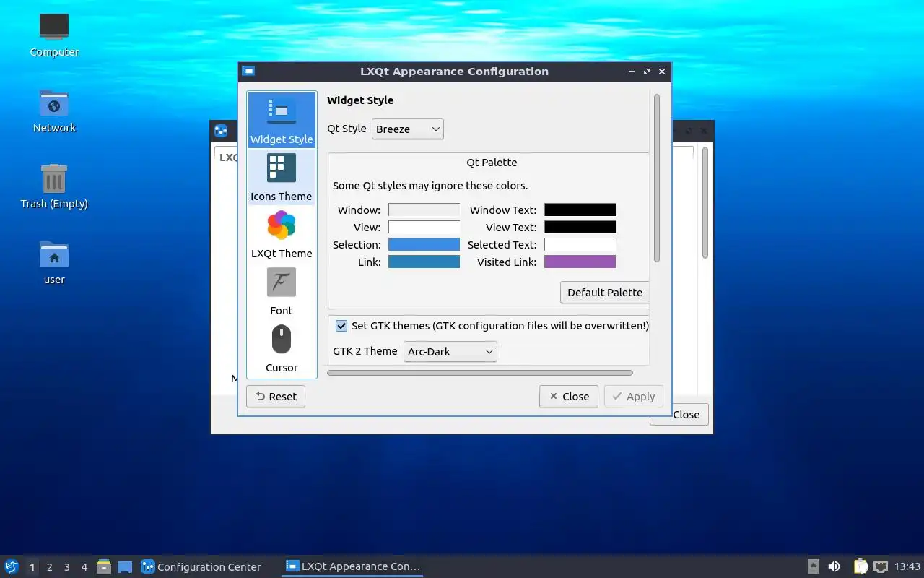Screen dimensions: 924x578
Task: Launch the file manager from the panel
Action: pos(103,566)
